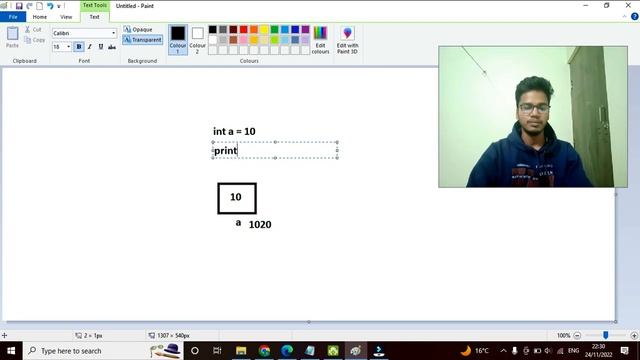The width and height of the screenshot is (640, 360).
Task: Click the Save icon in quick access toolbar
Action: (x=19, y=6)
